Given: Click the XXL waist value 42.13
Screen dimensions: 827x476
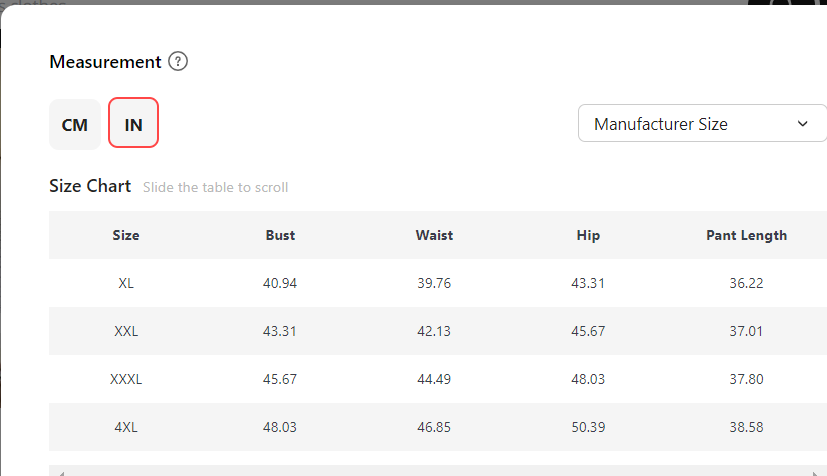Looking at the screenshot, I should click(x=434, y=331).
